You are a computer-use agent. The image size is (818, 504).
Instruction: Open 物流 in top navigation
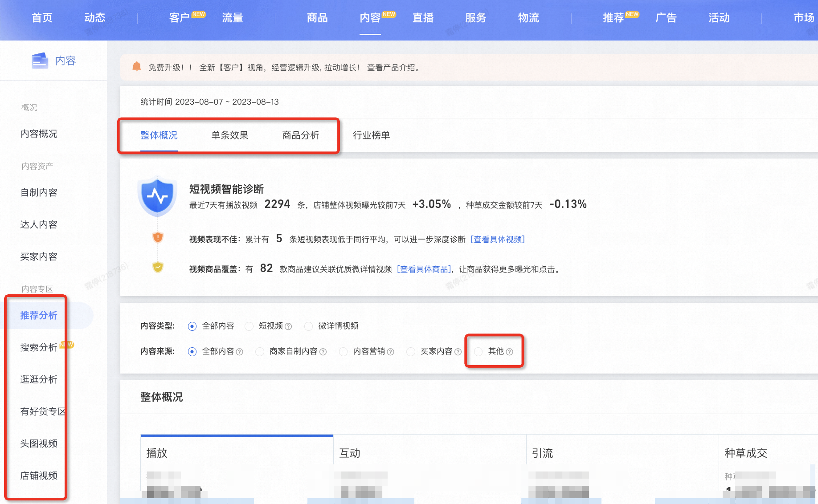coord(529,18)
